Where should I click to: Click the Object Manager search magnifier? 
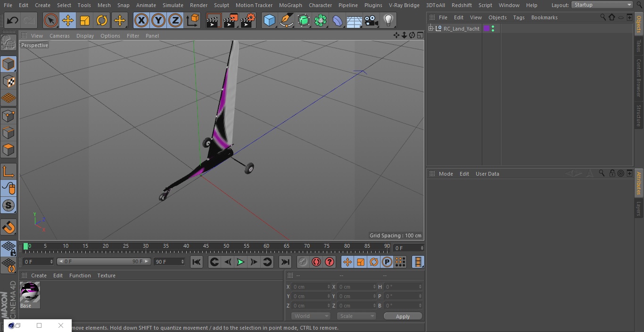point(603,17)
